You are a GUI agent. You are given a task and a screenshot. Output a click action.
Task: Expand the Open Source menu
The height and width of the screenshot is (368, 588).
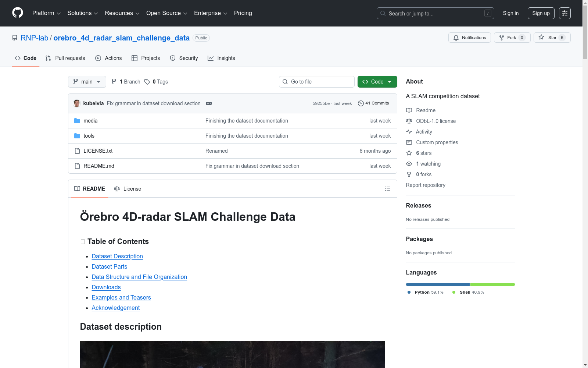click(167, 13)
